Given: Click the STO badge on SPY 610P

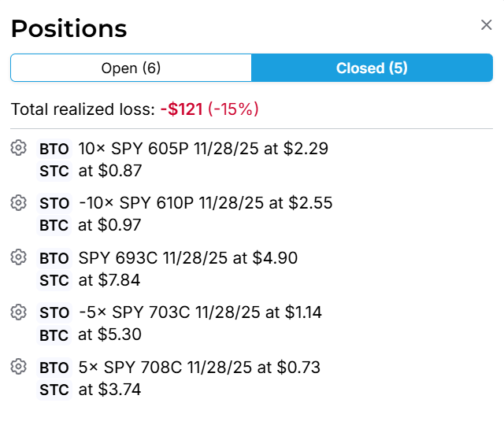Looking at the screenshot, I should point(54,203).
